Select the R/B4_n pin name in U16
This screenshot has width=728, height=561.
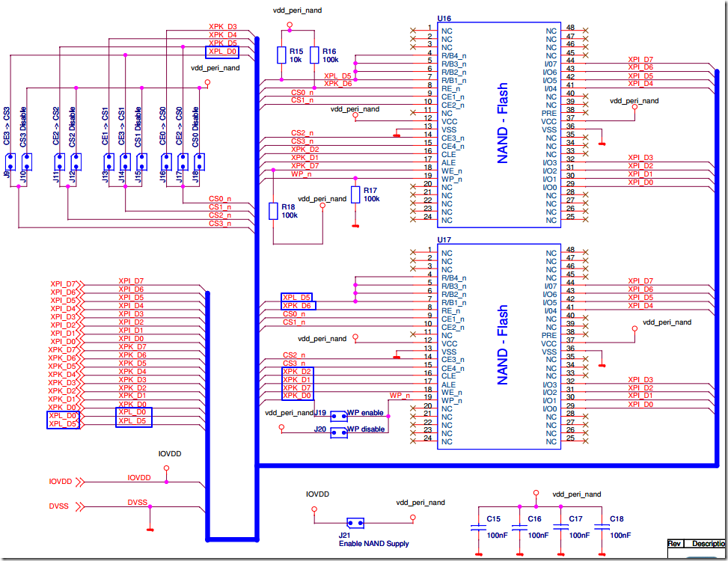click(x=453, y=56)
